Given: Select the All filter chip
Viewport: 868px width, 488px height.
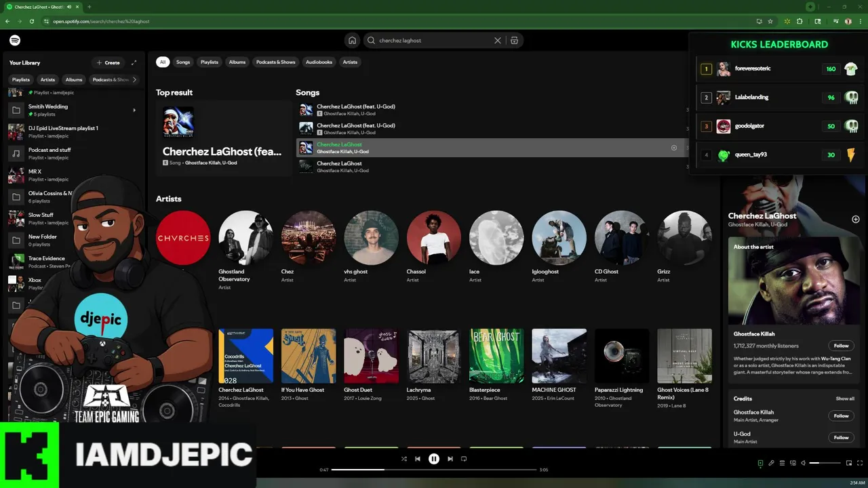Looking at the screenshot, I should click(x=162, y=62).
